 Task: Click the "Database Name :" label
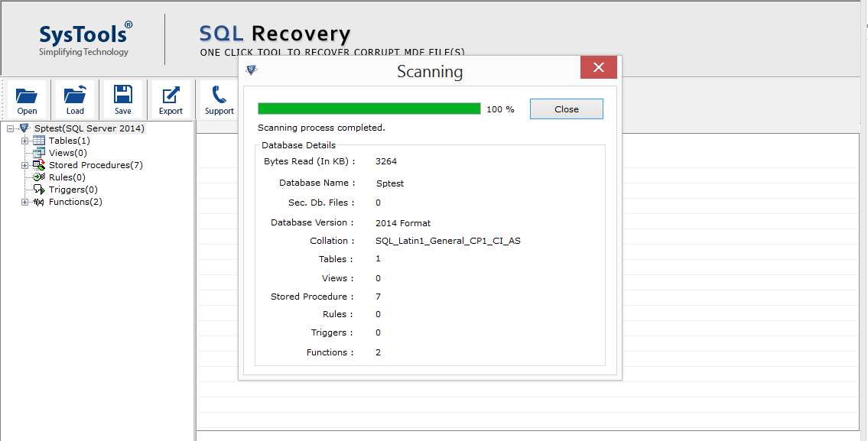[317, 183]
